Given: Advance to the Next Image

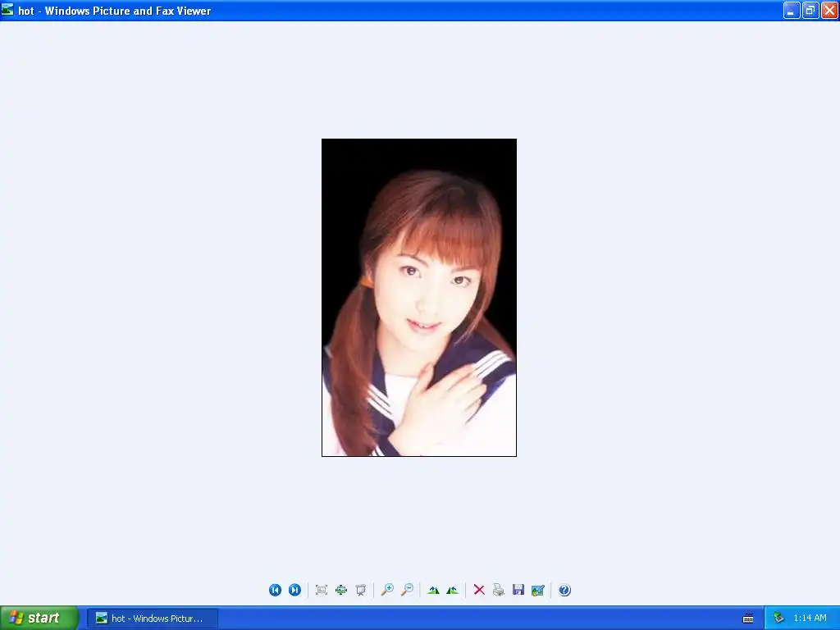Looking at the screenshot, I should point(294,590).
